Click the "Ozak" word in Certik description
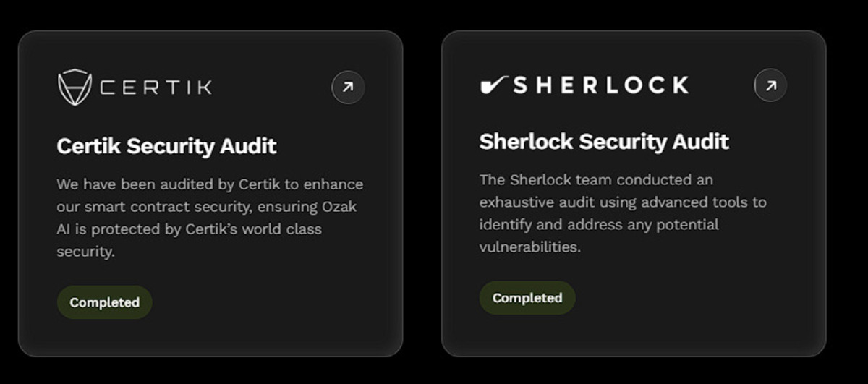The width and height of the screenshot is (868, 384). [339, 207]
